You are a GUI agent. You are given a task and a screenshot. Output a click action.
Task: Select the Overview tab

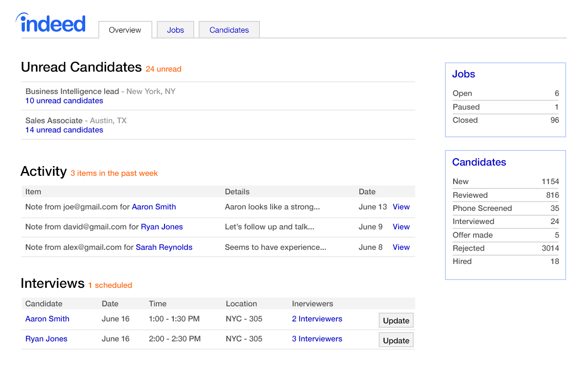125,30
